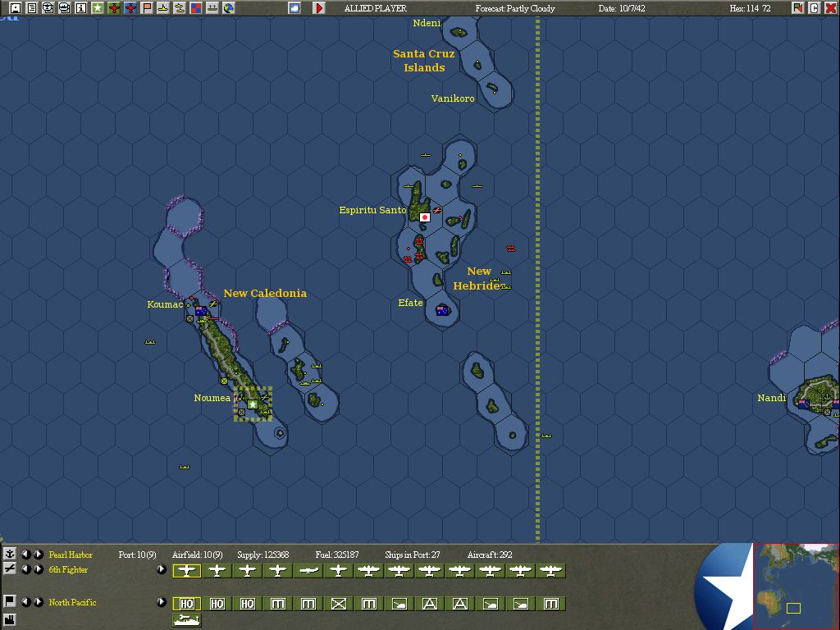Select the starred Noumea base marker
This screenshot has width=840, height=630.
(x=253, y=404)
